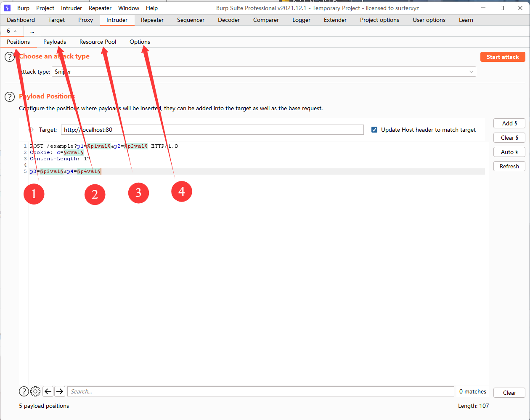Click the Burp Suite logo icon
The height and width of the screenshot is (420, 530).
pos(7,8)
